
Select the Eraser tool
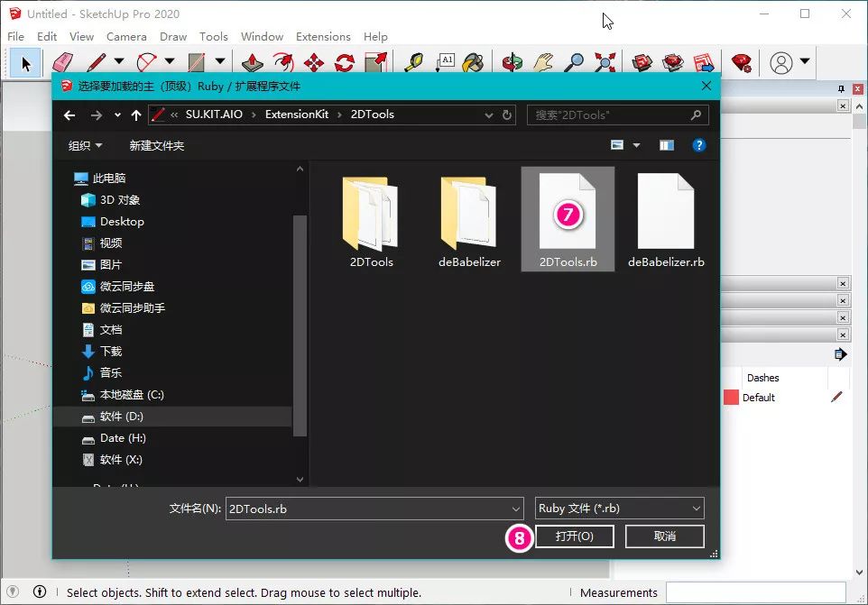pos(62,62)
